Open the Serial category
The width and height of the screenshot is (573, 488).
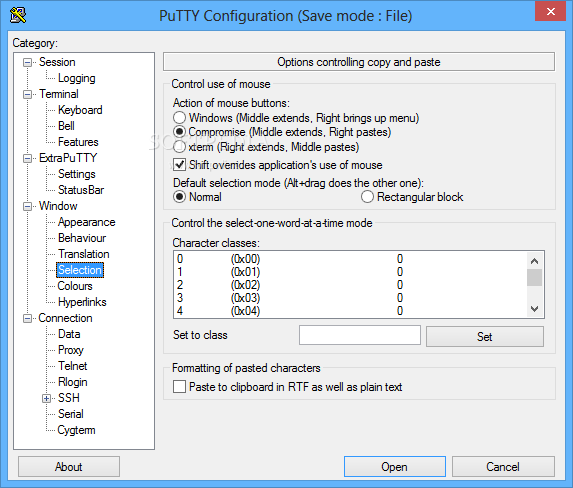pos(71,414)
